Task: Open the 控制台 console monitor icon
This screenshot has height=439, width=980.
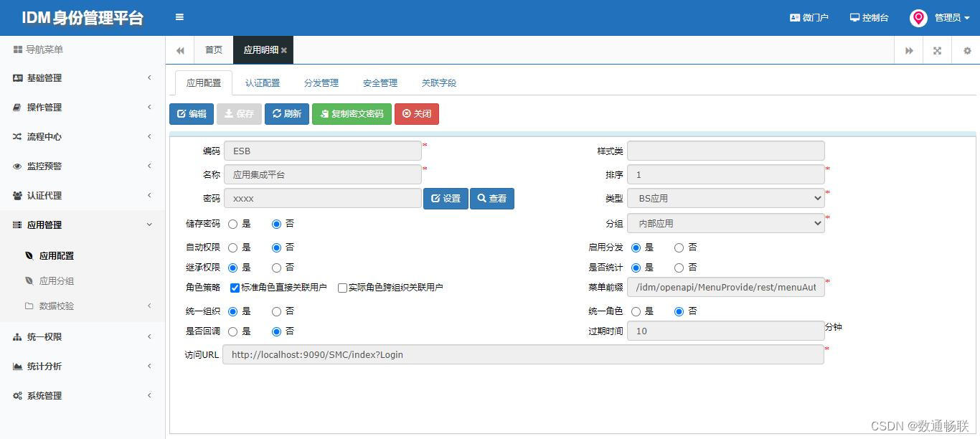Action: pos(854,17)
